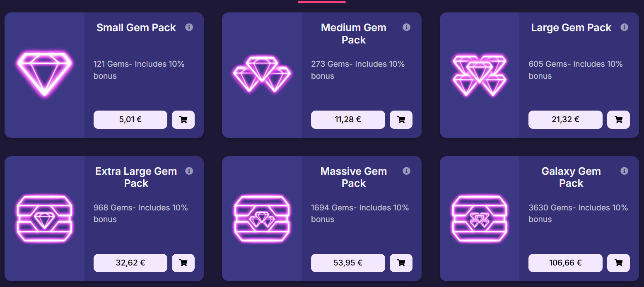
Task: Click cart icon for Large Gem Pack
Action: pyautogui.click(x=618, y=120)
